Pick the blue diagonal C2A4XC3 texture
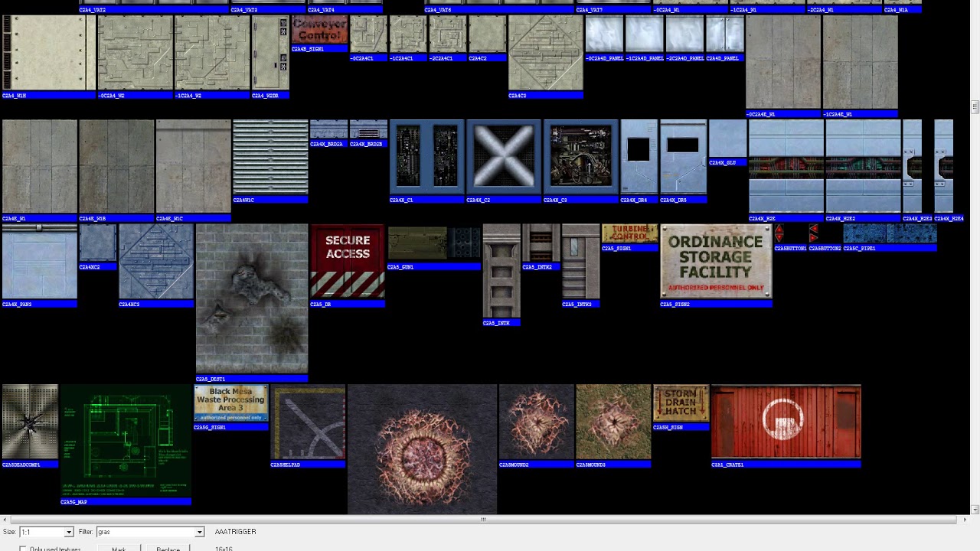This screenshot has width=980, height=551. point(156,262)
